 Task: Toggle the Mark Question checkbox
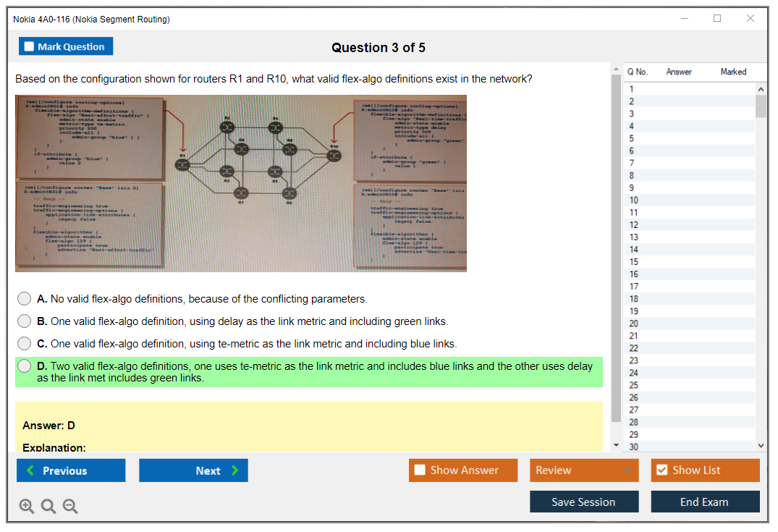(30, 47)
